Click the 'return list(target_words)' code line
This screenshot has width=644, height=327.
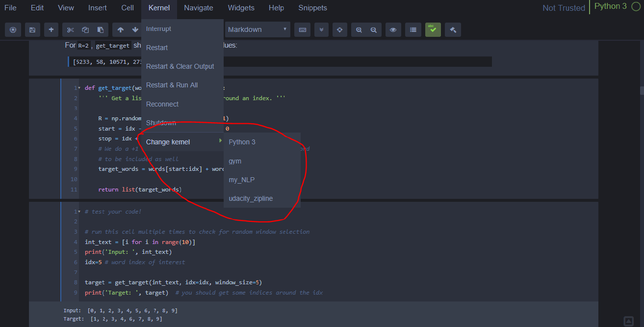[140, 190]
